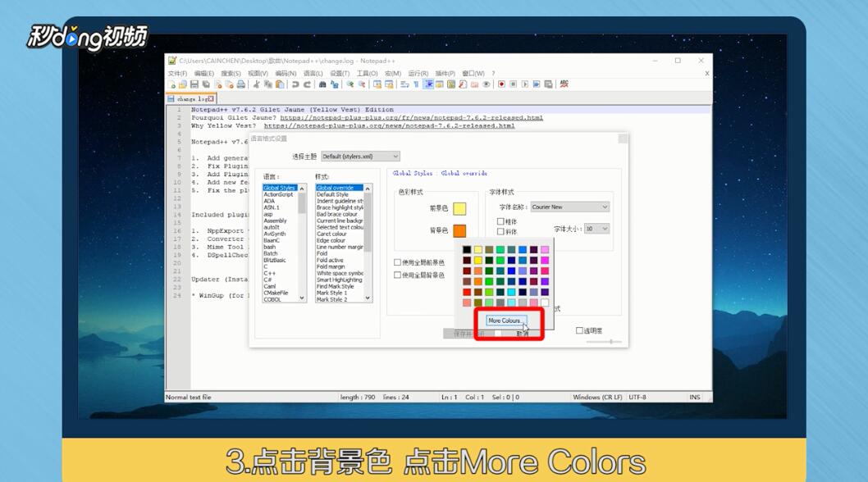The height and width of the screenshot is (482, 868).
Task: Click the More Colours button
Action: (506, 321)
